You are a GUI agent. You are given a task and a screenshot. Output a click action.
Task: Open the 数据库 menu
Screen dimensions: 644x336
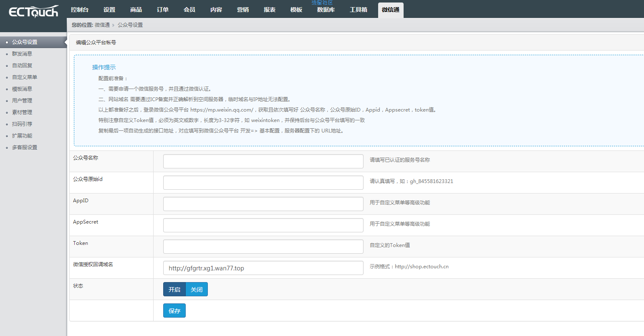tap(326, 10)
